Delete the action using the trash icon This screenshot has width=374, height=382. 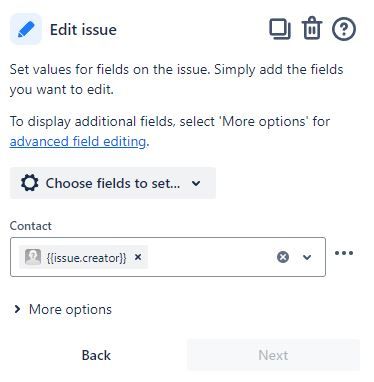pos(312,29)
